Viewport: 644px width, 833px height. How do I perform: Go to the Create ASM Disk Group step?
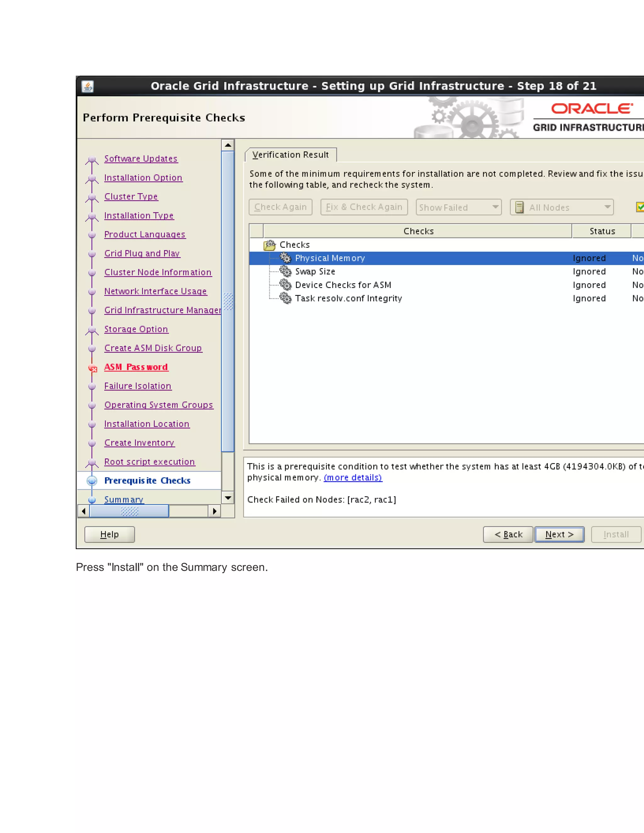pyautogui.click(x=153, y=348)
